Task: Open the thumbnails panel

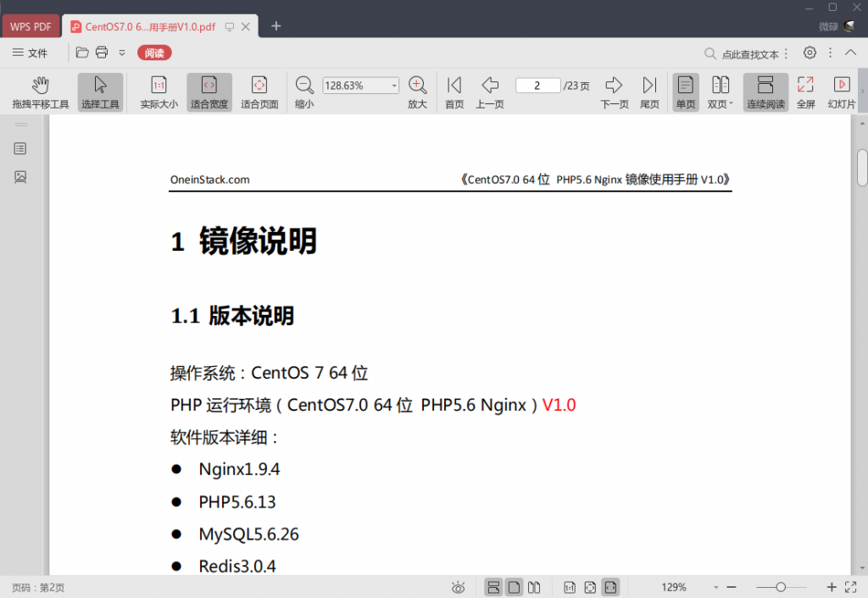Action: (20, 177)
